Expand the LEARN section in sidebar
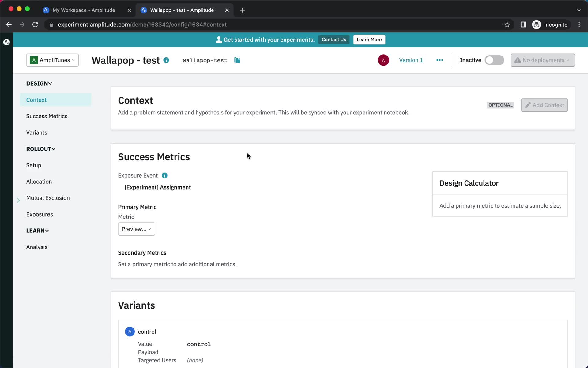This screenshot has width=588, height=368. pyautogui.click(x=37, y=231)
